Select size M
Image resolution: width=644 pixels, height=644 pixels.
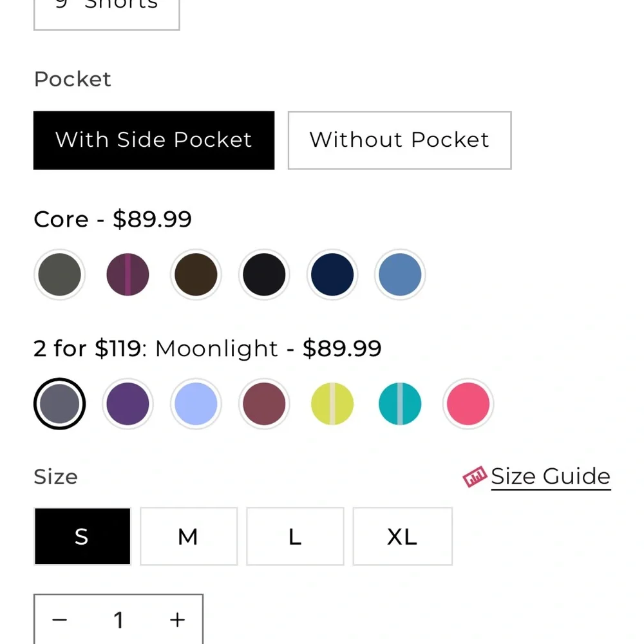point(189,536)
